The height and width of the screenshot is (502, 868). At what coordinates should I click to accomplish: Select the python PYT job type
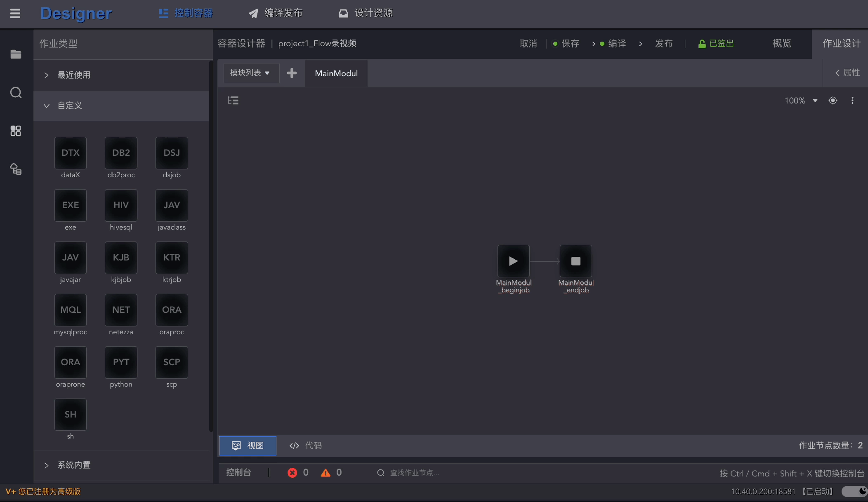tap(121, 362)
